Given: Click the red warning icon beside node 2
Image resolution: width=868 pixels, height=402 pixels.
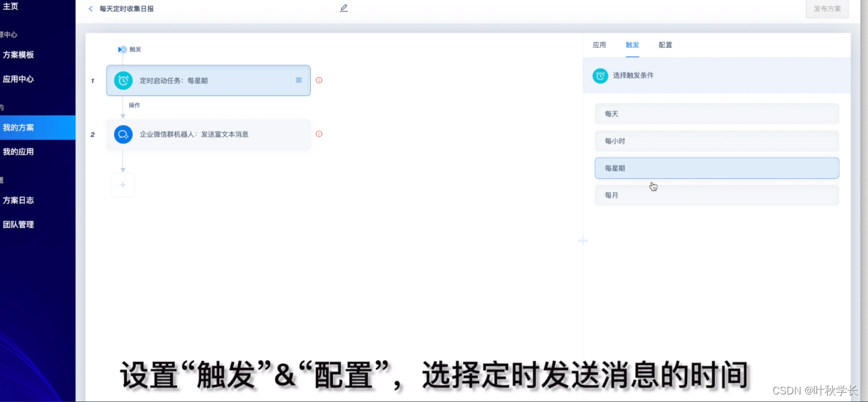Looking at the screenshot, I should 319,134.
